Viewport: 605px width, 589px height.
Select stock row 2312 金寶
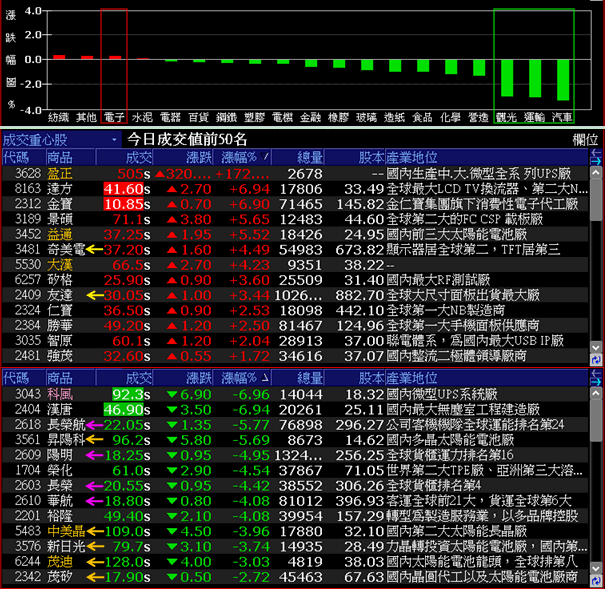click(295, 204)
